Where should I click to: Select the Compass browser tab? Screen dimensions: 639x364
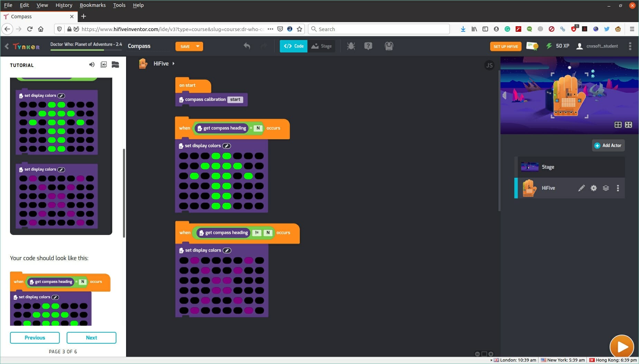click(x=38, y=16)
